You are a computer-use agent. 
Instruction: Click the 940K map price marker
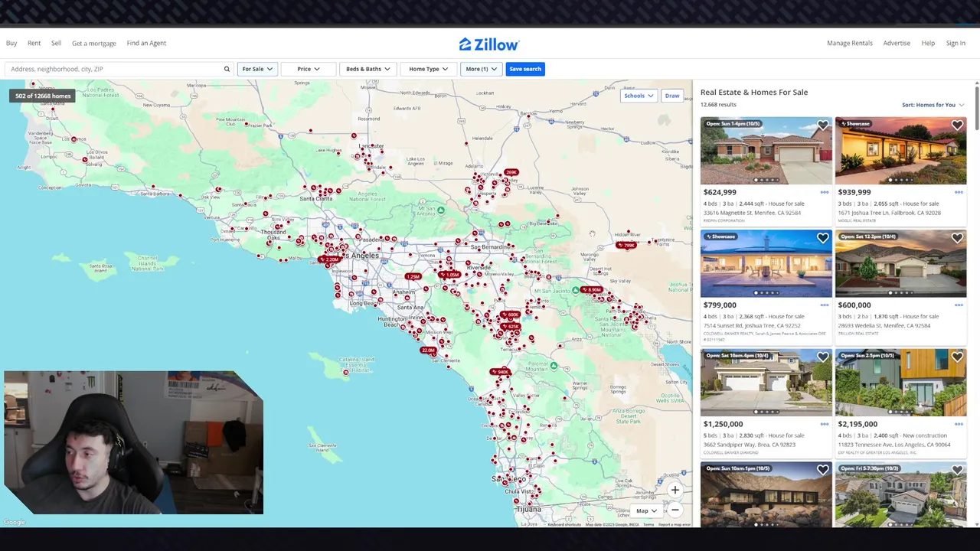click(501, 372)
